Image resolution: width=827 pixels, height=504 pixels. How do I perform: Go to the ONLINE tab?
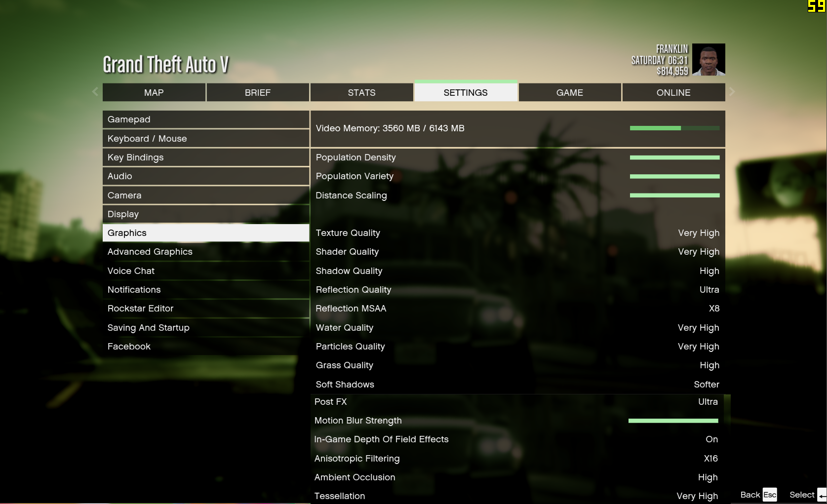673,92
